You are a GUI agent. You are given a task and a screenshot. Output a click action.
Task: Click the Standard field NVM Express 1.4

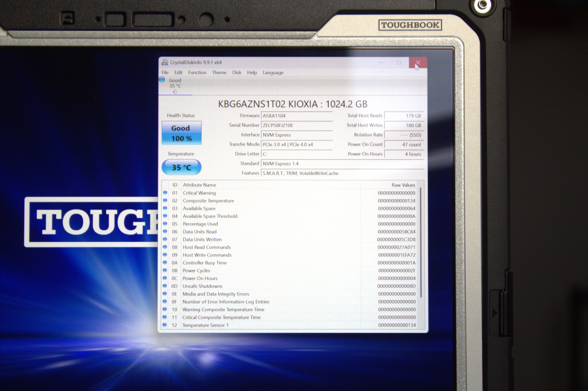pos(343,164)
